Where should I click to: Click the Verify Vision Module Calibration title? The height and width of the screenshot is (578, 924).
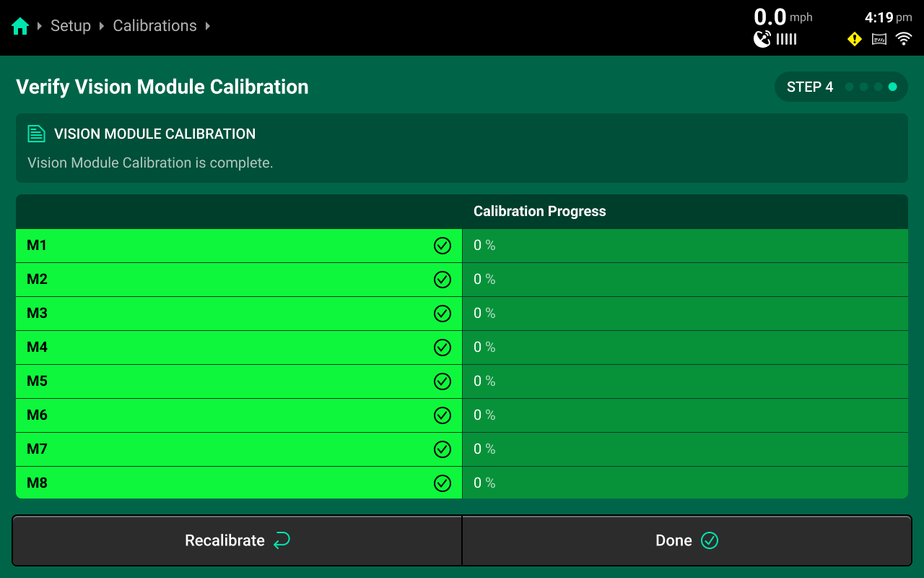162,87
